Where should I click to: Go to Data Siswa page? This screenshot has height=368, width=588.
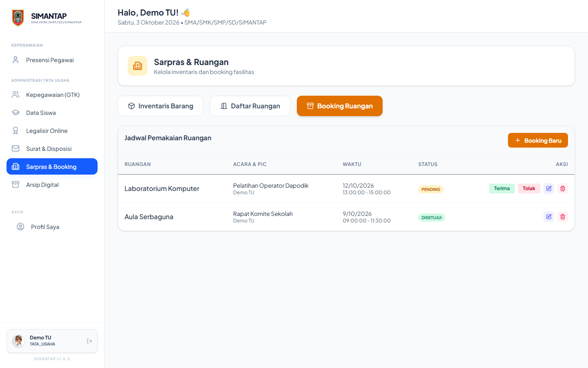pos(52,113)
